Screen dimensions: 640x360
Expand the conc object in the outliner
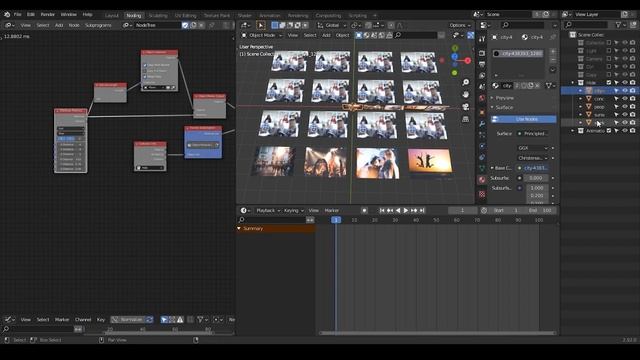point(580,98)
